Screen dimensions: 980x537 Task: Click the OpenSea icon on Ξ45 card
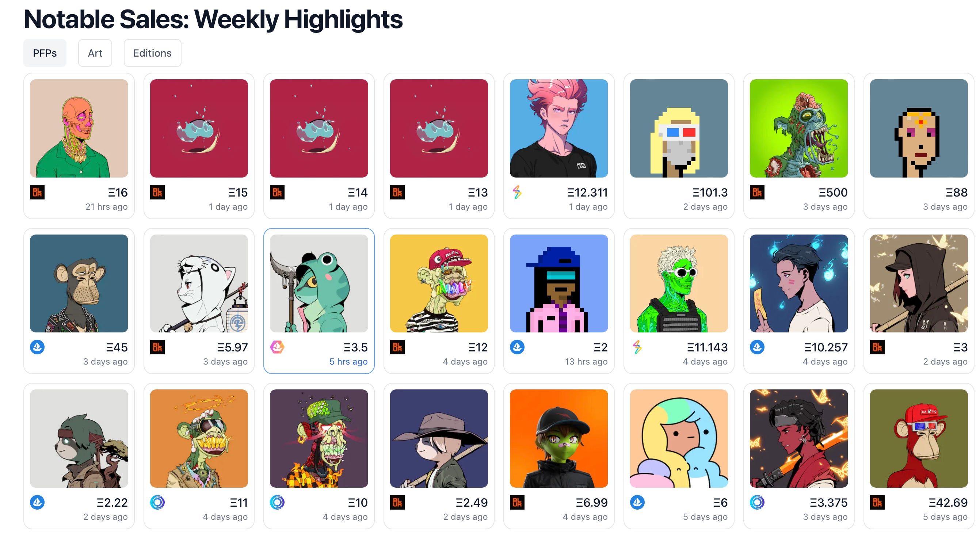coord(37,347)
